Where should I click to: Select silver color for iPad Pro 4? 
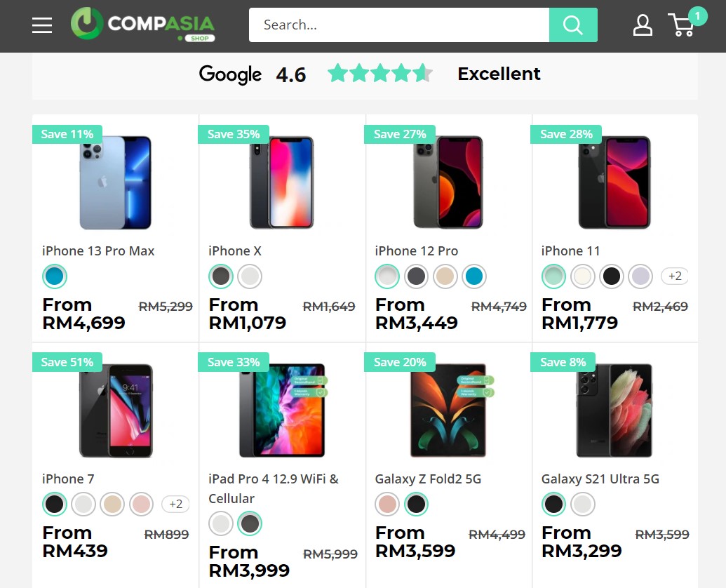221,523
